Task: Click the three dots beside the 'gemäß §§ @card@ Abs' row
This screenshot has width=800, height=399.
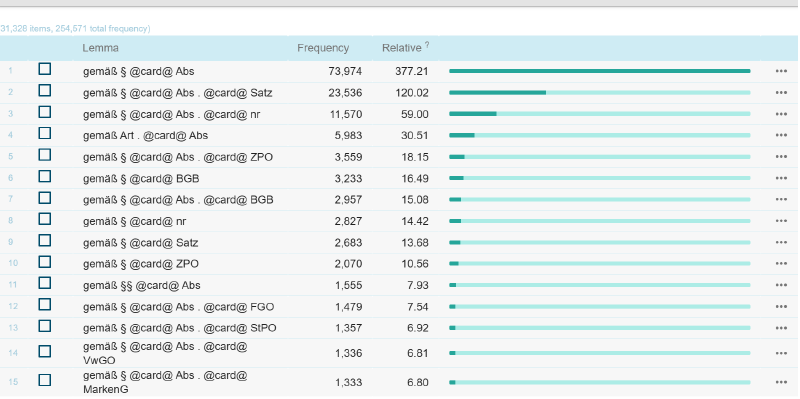Action: [781, 285]
